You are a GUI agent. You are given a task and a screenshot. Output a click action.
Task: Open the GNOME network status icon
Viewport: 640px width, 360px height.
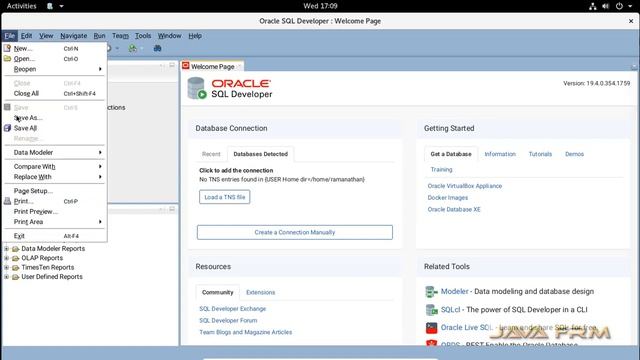(x=592, y=6)
